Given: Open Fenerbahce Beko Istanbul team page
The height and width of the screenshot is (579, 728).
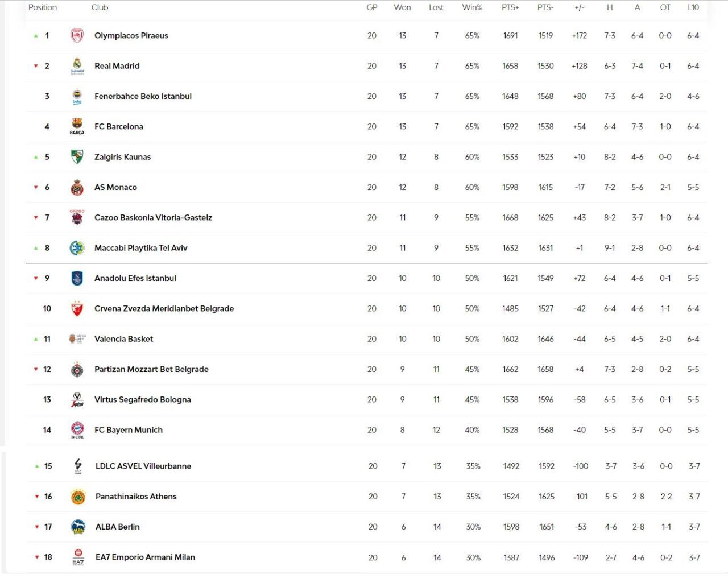Looking at the screenshot, I should click(x=143, y=96).
